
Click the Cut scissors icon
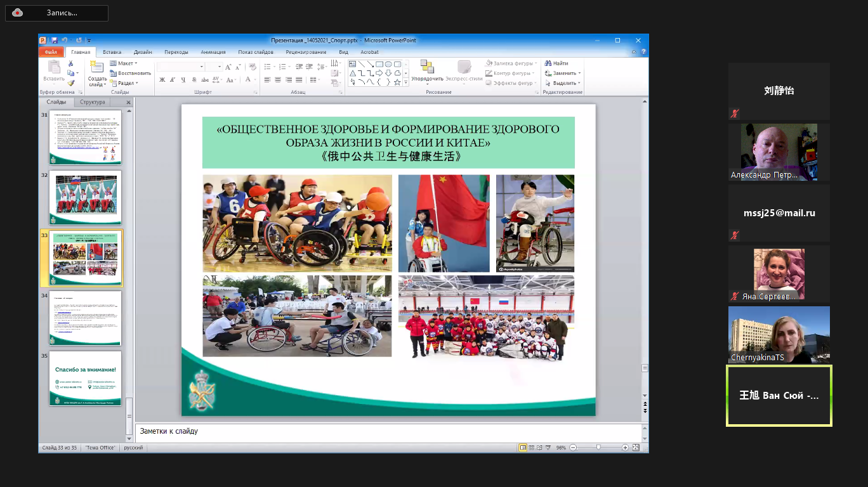(x=71, y=63)
